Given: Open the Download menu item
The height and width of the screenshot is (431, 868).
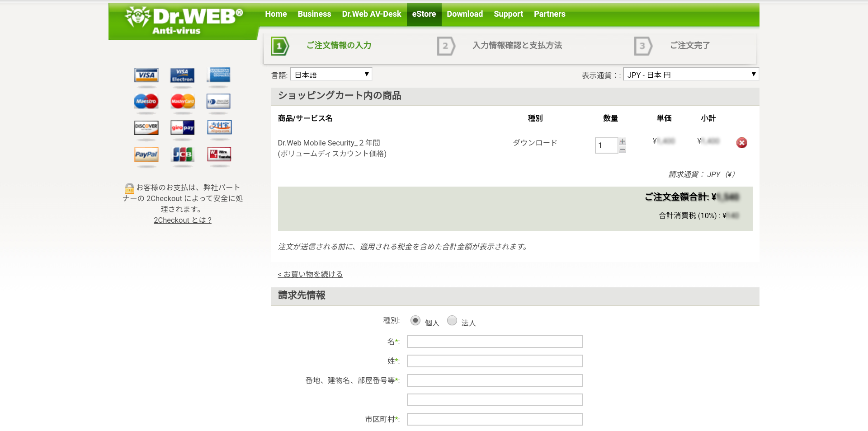Looking at the screenshot, I should coord(465,14).
